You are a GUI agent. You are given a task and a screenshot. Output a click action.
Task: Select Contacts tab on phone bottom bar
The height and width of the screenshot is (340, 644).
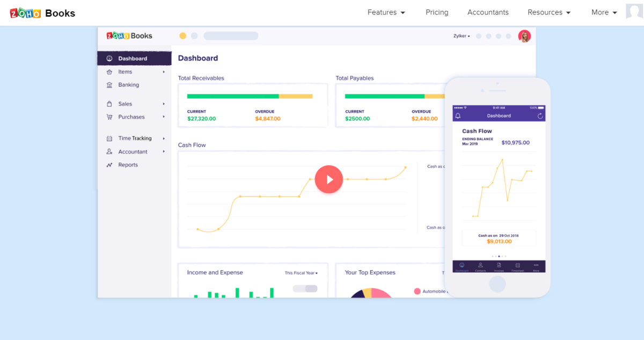(x=480, y=267)
